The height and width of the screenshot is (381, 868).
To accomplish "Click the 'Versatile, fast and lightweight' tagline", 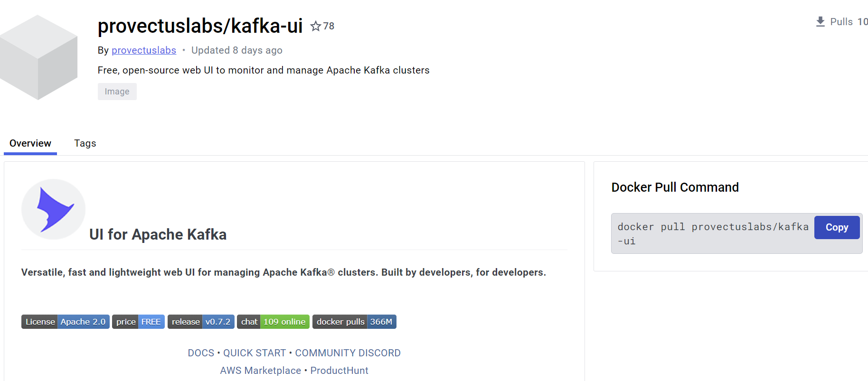I will (x=283, y=272).
